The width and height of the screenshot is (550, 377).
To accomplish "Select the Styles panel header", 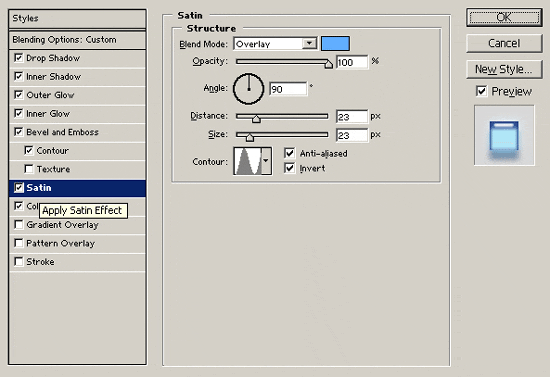I will coord(77,19).
